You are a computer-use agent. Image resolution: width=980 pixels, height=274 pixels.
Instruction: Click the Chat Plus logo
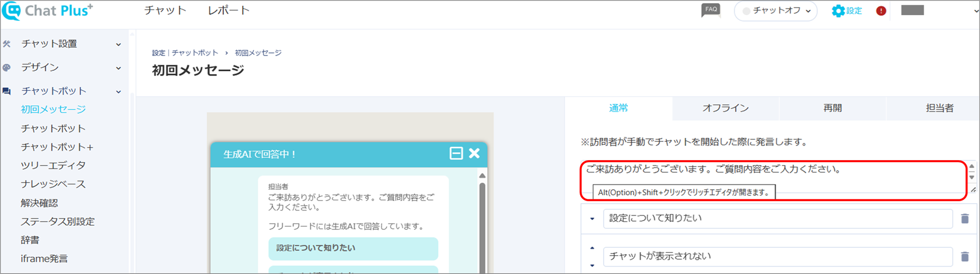[47, 10]
